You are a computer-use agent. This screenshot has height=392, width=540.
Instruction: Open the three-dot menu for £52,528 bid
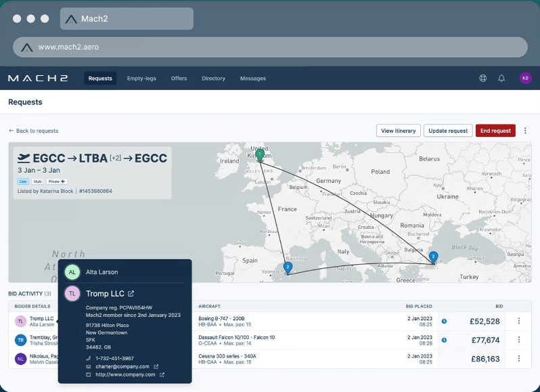[519, 322]
